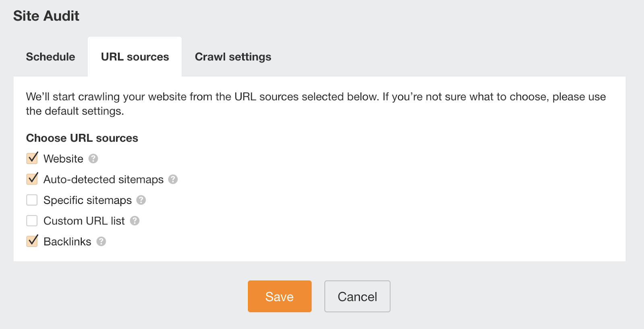
Task: Show help for Specific sitemaps option
Action: click(x=141, y=200)
